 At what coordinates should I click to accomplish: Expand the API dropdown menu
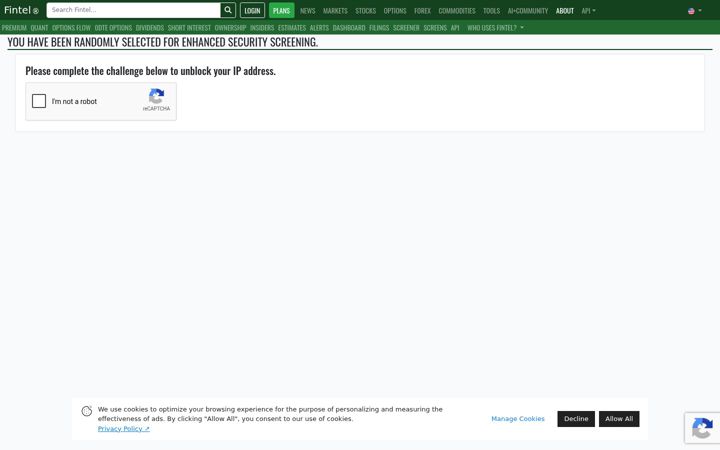coord(588,11)
